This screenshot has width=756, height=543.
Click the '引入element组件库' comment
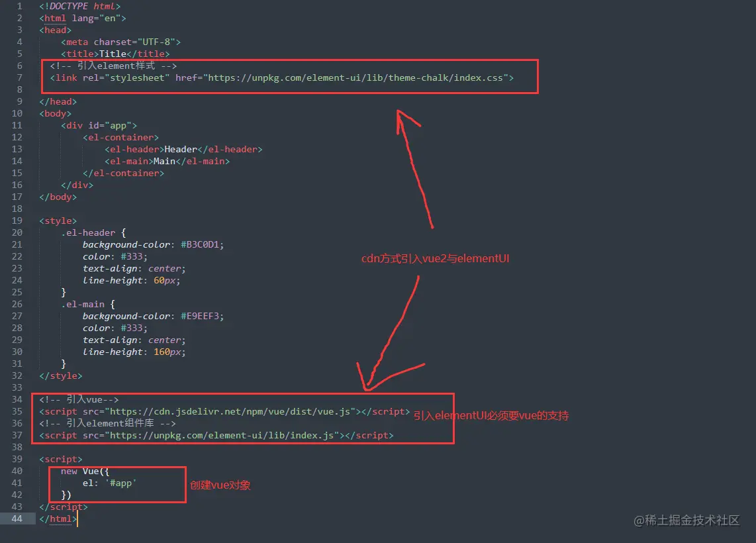107,423
